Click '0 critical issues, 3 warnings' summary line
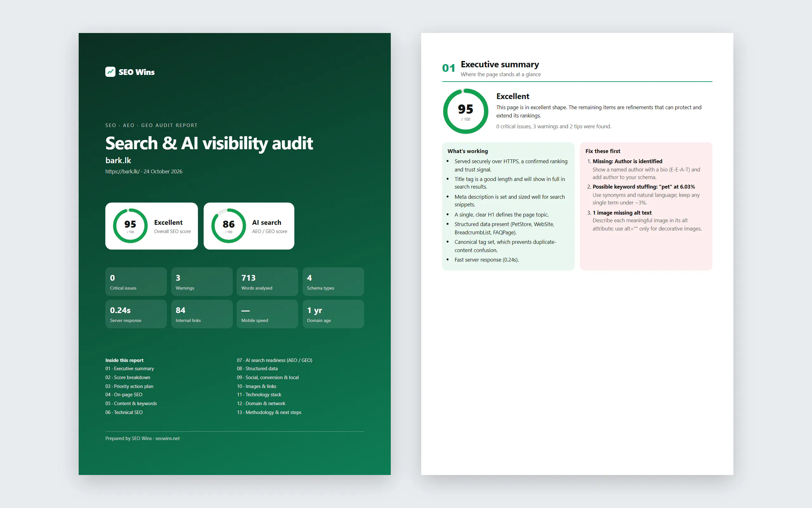The width and height of the screenshot is (812, 508). tap(553, 126)
